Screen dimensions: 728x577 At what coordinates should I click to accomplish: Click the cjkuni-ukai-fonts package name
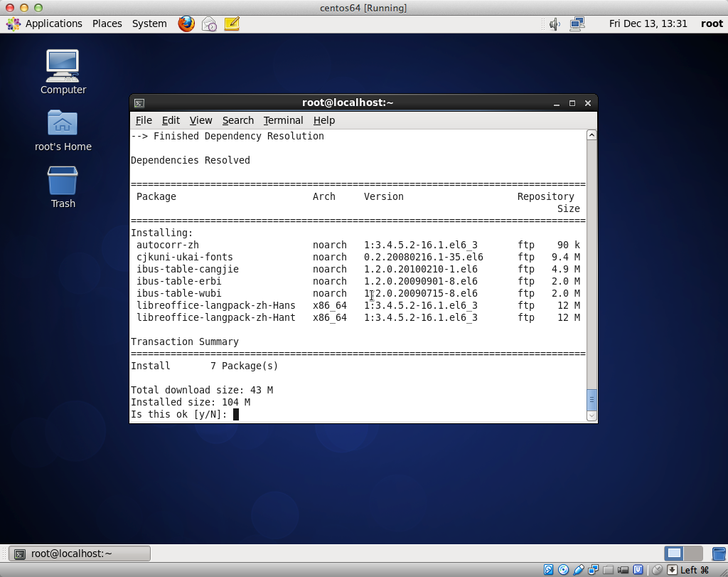(x=184, y=258)
